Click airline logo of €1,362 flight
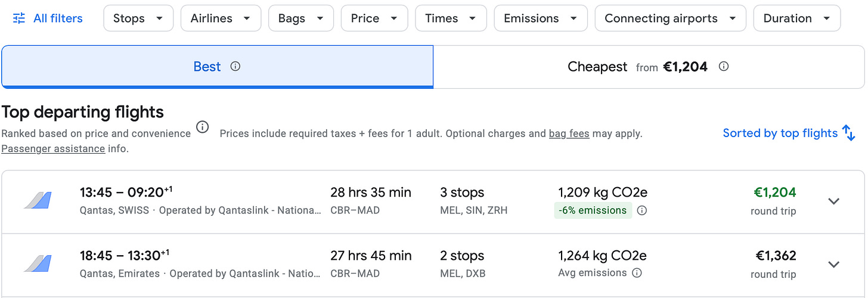This screenshot has width=868, height=298. click(x=38, y=263)
